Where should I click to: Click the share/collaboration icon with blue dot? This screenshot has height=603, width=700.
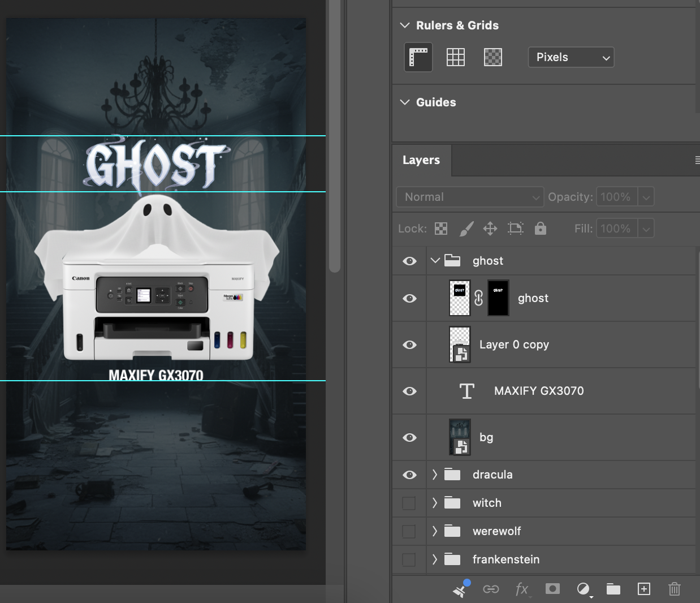coord(461,589)
